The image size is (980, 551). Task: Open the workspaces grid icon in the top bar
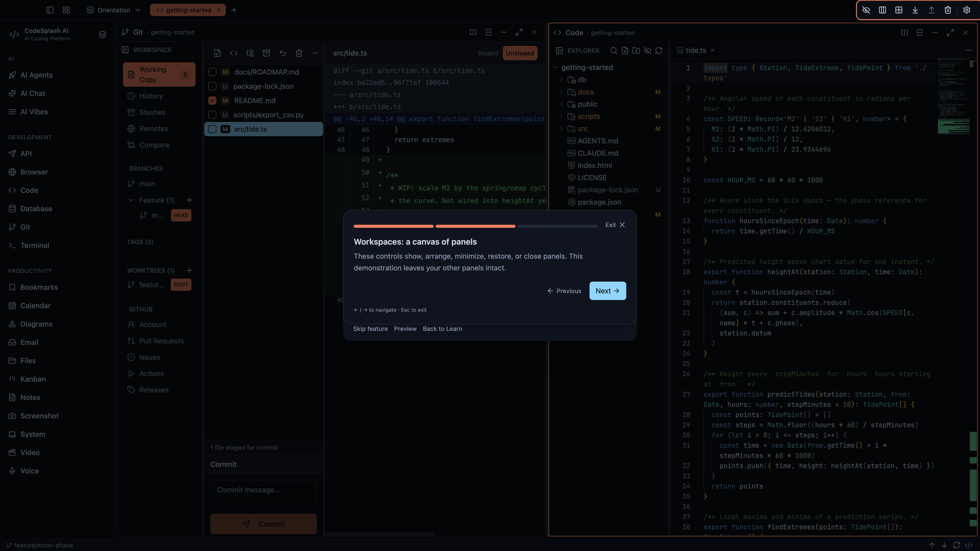[x=66, y=10]
